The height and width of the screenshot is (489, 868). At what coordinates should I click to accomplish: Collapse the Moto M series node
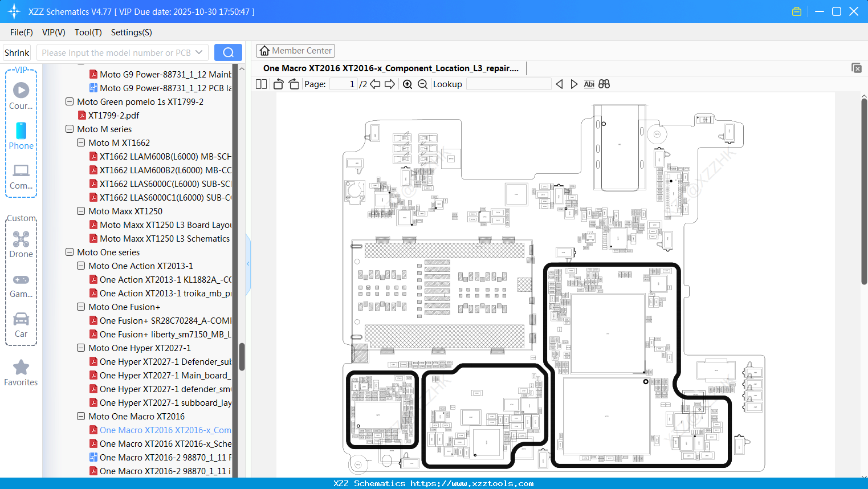click(x=70, y=129)
